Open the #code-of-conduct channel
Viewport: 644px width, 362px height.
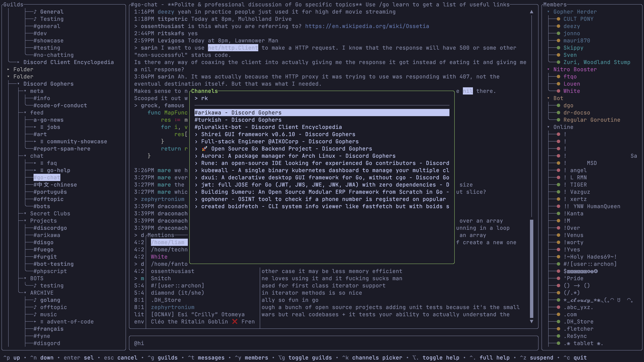(x=60, y=106)
